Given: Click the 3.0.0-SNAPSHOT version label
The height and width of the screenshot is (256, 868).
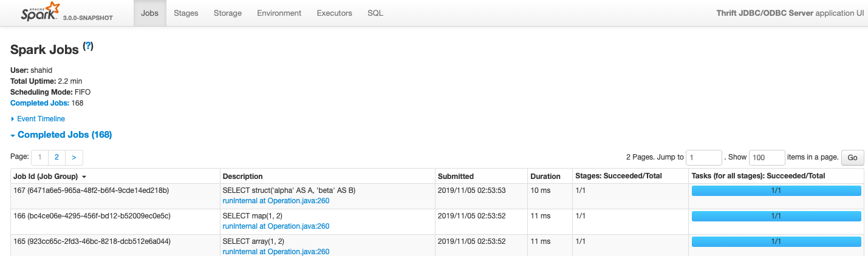Looking at the screenshot, I should tap(89, 18).
